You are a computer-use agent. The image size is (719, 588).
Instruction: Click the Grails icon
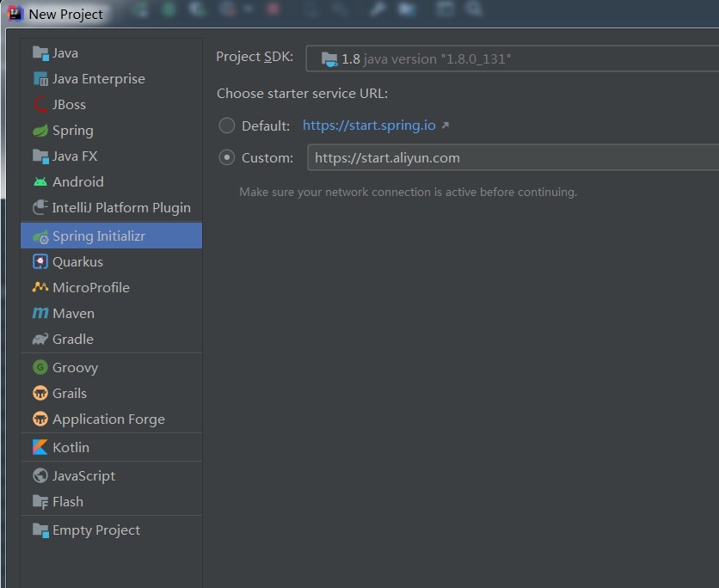coord(40,393)
